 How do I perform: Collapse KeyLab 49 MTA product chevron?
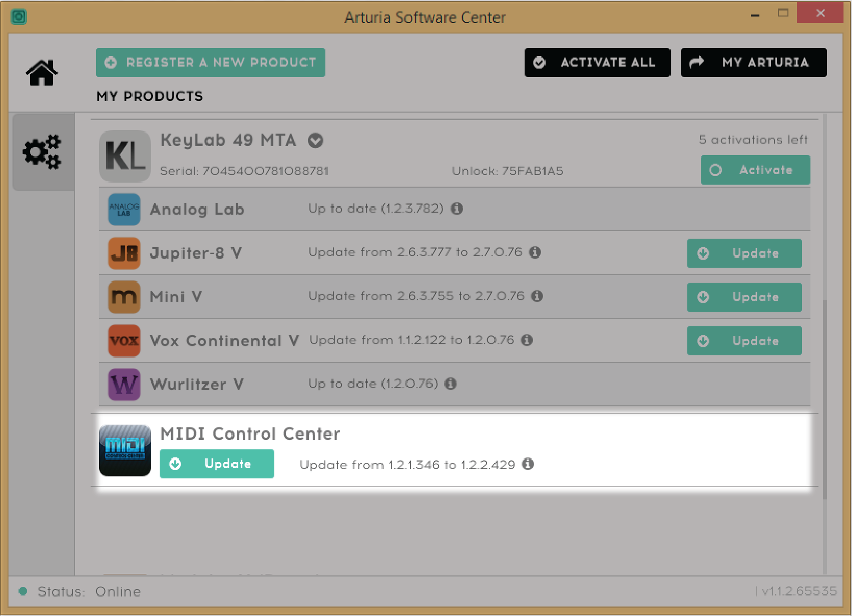(315, 141)
